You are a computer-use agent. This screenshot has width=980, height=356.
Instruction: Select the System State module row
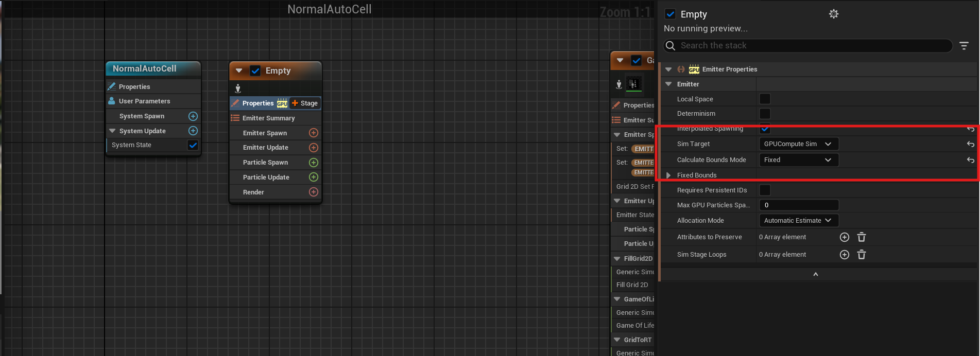[x=153, y=145]
